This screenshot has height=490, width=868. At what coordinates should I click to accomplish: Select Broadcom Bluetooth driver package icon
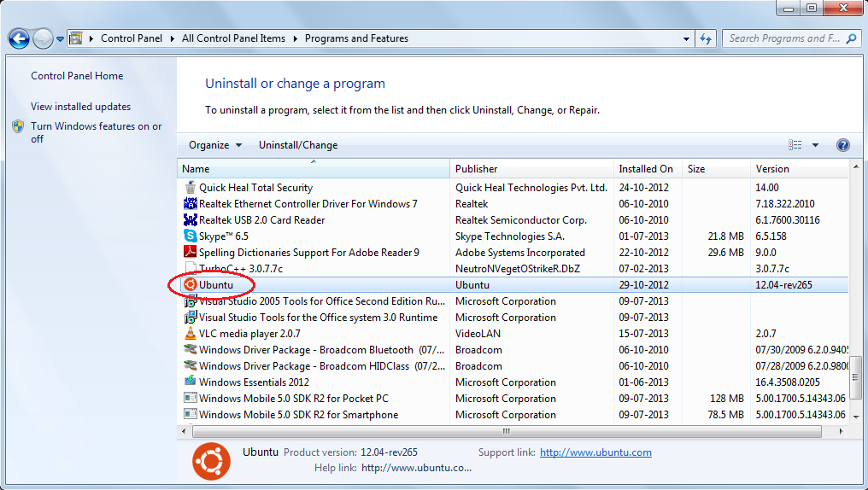[190, 349]
